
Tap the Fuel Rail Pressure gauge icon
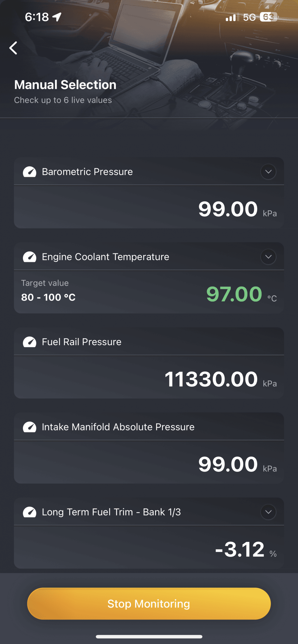(30, 342)
